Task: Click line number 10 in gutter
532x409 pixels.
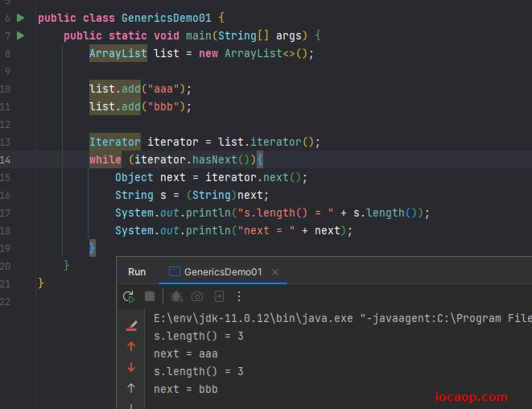Action: point(5,89)
